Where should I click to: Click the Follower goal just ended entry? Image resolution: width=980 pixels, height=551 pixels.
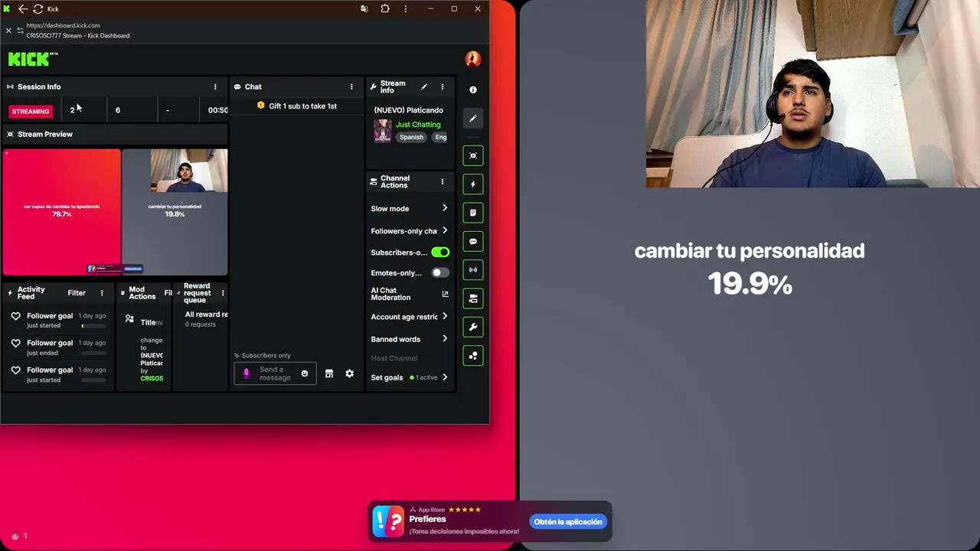click(58, 347)
